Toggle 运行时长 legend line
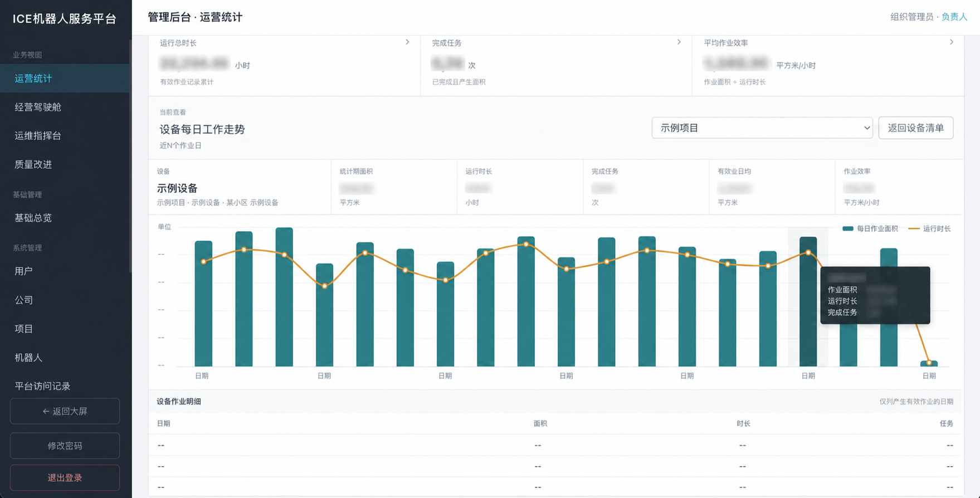 tap(914, 229)
